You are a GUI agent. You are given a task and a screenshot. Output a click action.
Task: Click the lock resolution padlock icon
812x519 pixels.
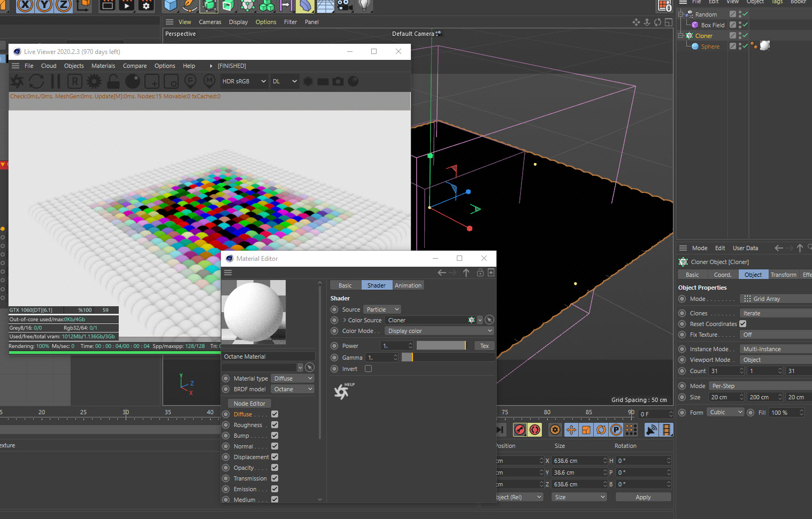click(113, 81)
